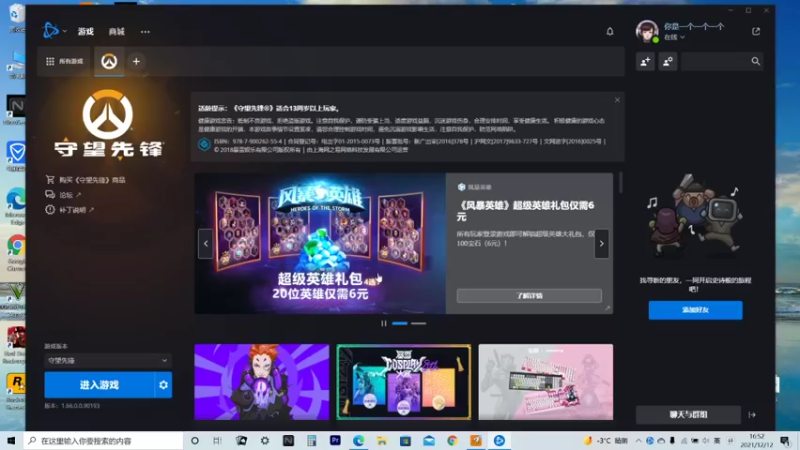Screen dimensions: 800x450
Task: Open 购买《守望先锋》商品 shop link
Action: (x=85, y=180)
